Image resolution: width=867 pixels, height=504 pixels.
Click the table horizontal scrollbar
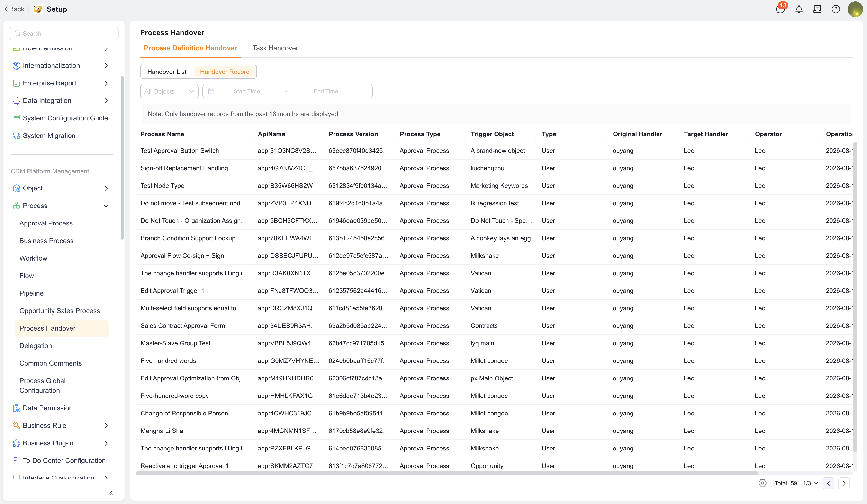point(447,473)
